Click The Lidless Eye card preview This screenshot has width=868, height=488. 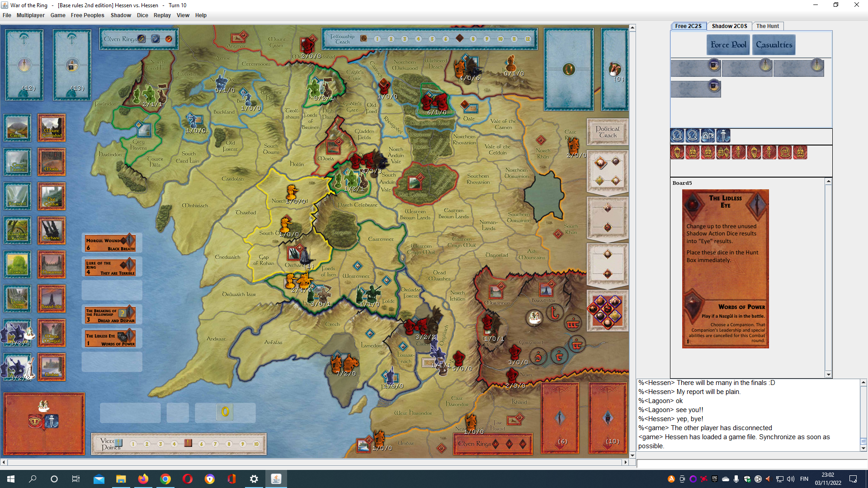725,269
